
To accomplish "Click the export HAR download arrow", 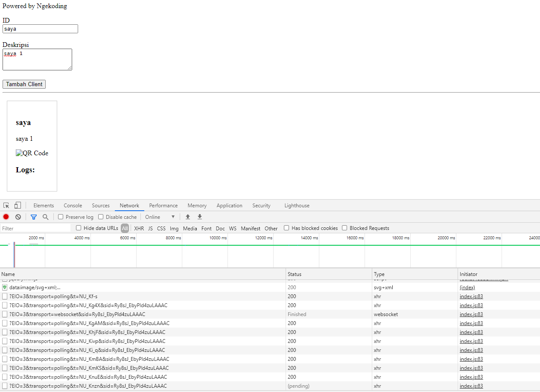I will 200,217.
